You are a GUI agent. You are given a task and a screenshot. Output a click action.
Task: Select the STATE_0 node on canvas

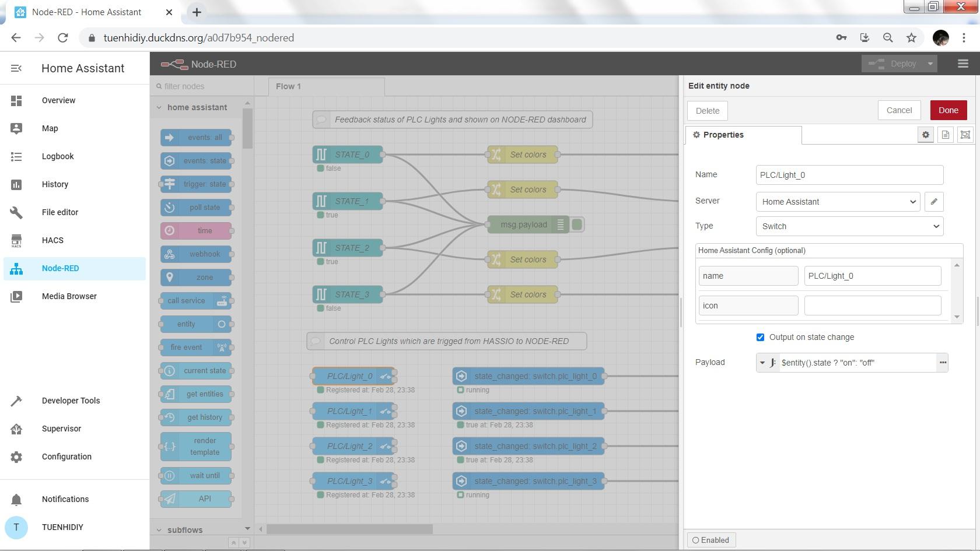[x=348, y=155]
